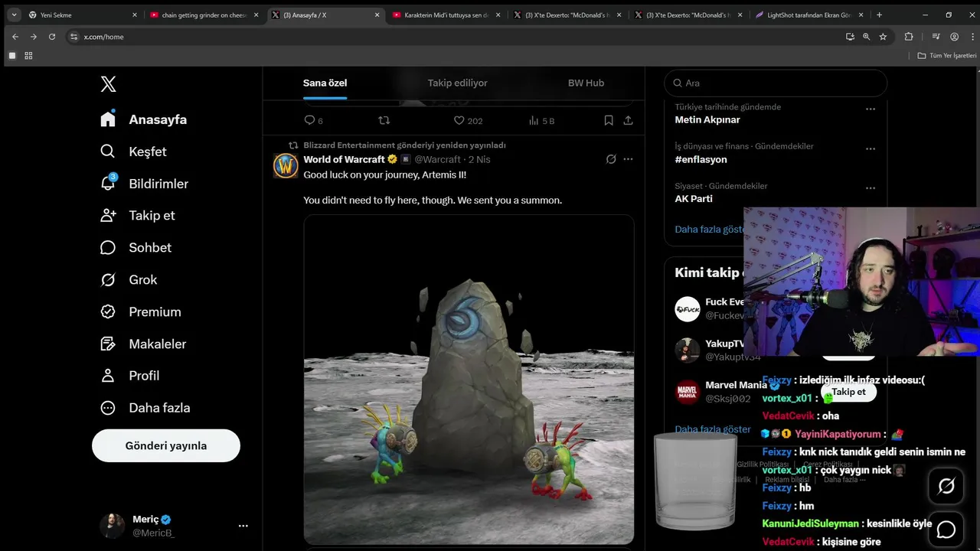Image resolution: width=980 pixels, height=551 pixels.
Task: Expand Daha fazla menu in sidebar
Action: (x=145, y=408)
